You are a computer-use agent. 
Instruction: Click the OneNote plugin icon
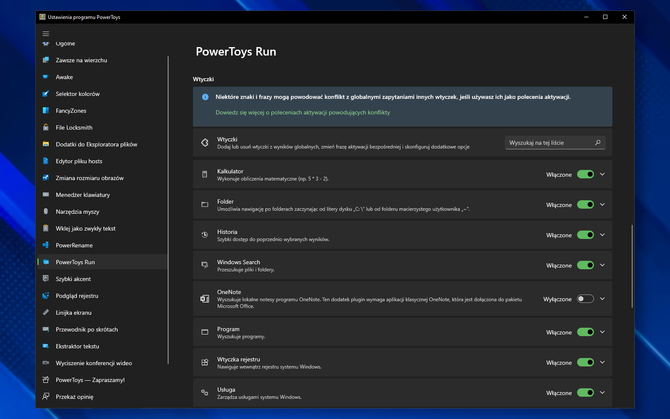pyautogui.click(x=205, y=299)
